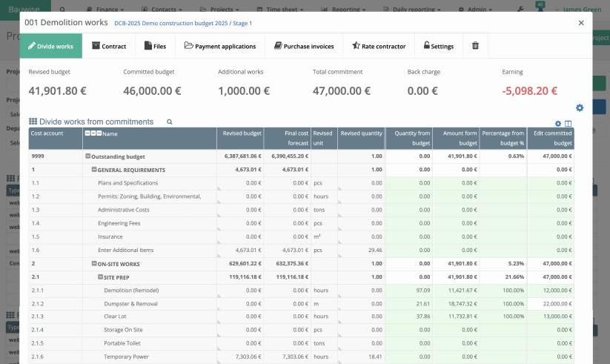Edit committed budget cell for Demolition (Remodel)
Viewport: 610px width, 364px height.
pos(551,290)
